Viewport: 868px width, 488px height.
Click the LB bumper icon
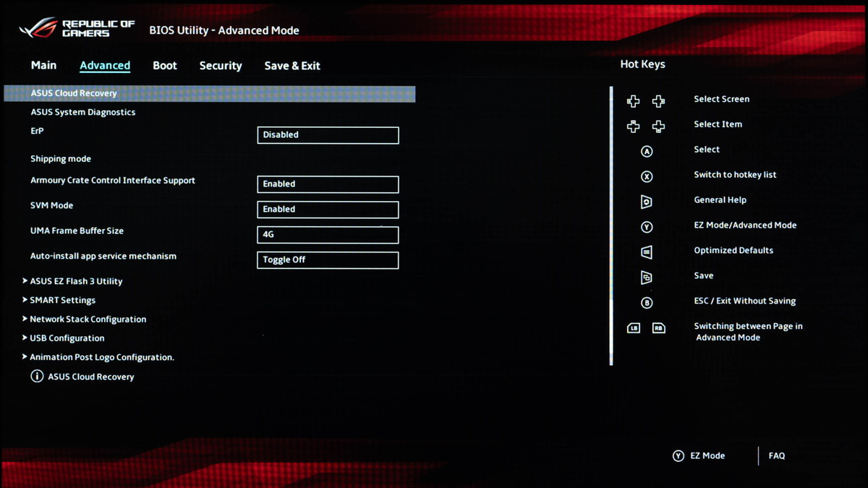(x=634, y=328)
